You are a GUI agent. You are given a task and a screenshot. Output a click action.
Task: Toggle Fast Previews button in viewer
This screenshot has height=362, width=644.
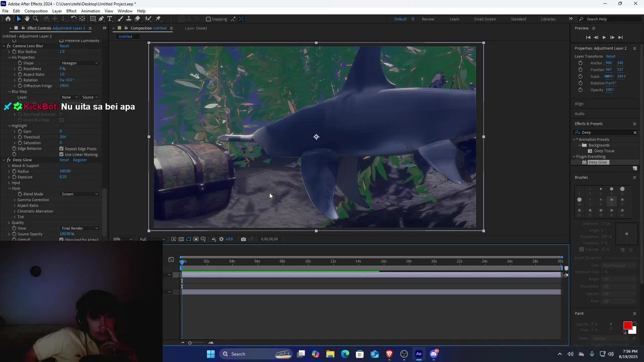(174, 239)
